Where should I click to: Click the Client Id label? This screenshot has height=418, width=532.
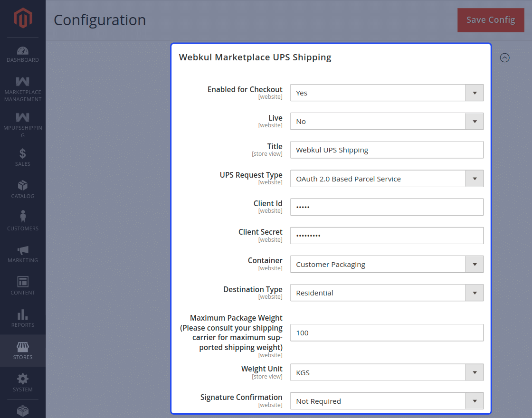point(268,203)
